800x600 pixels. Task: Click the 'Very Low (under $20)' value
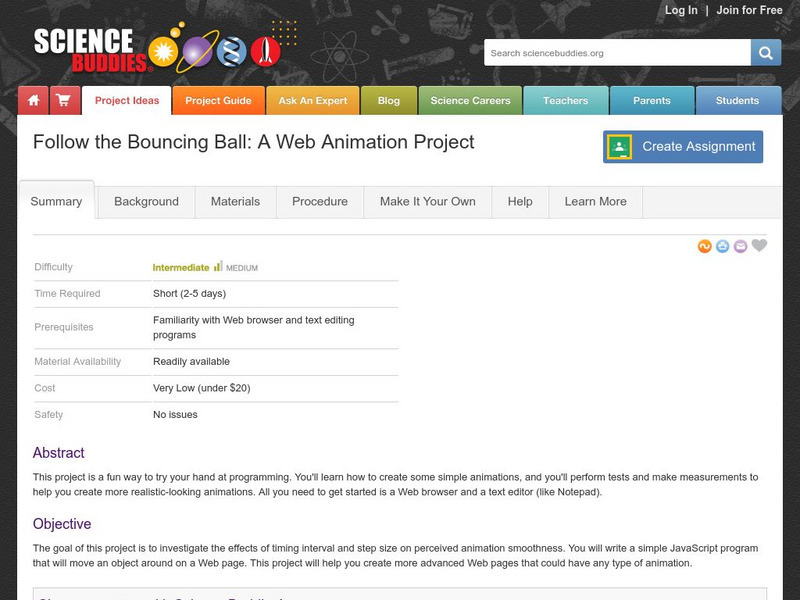pyautogui.click(x=202, y=388)
